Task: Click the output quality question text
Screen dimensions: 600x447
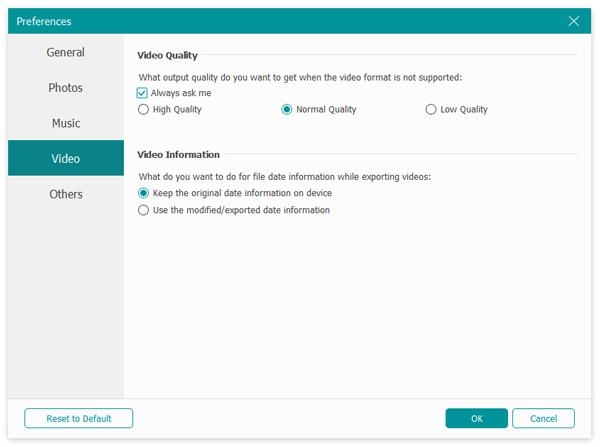Action: 300,77
